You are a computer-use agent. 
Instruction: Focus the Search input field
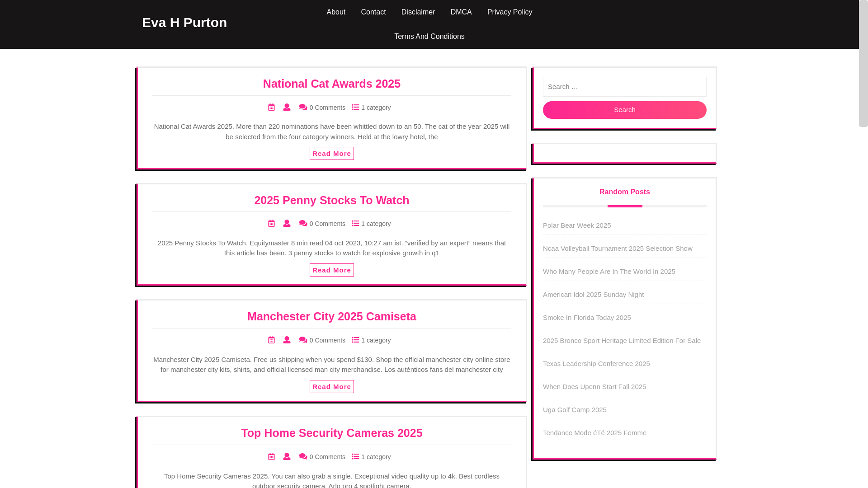pyautogui.click(x=625, y=87)
